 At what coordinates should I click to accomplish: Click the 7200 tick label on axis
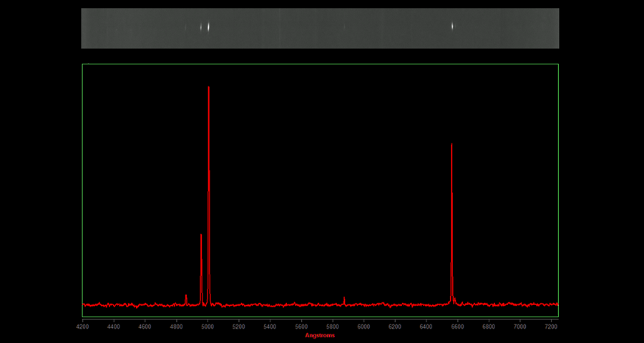coord(551,327)
